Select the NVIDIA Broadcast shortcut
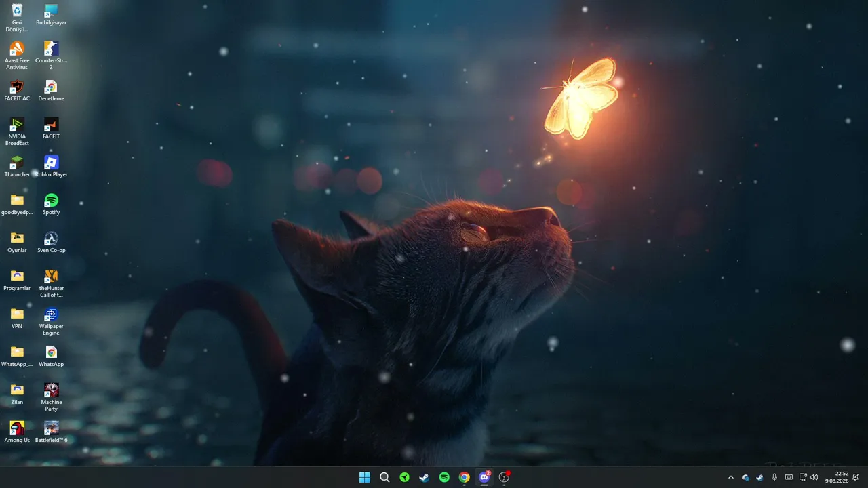 pos(17,131)
